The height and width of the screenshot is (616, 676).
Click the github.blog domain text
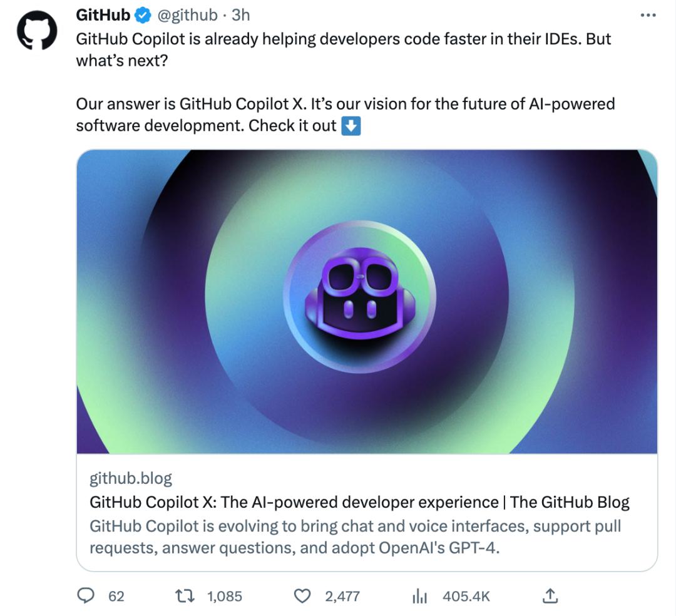pyautogui.click(x=131, y=478)
